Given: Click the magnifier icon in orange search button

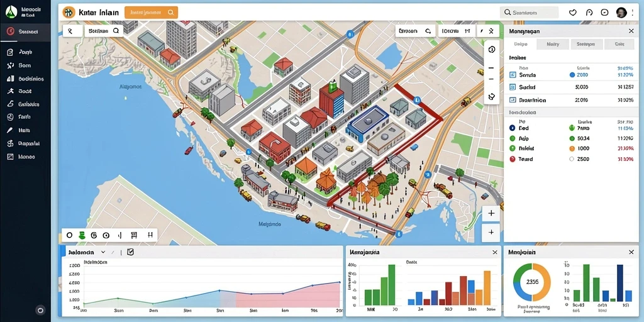Looking at the screenshot, I should pyautogui.click(x=170, y=13).
